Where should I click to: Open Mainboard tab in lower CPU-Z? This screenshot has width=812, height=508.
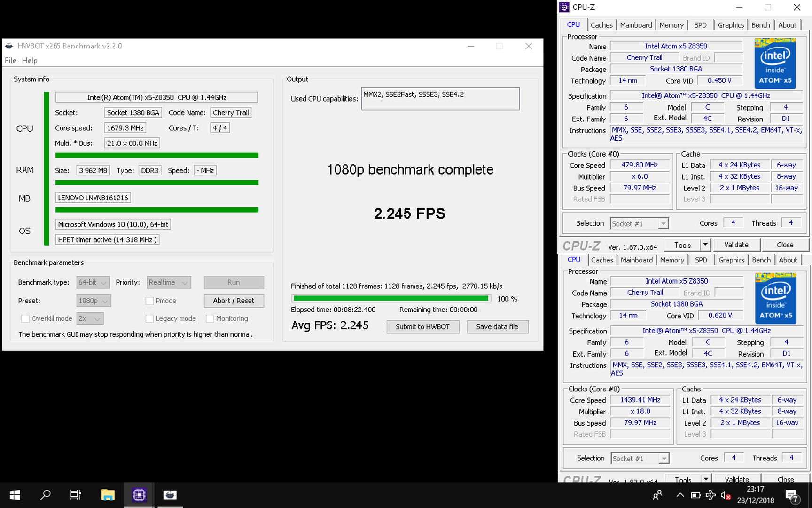pyautogui.click(x=636, y=260)
